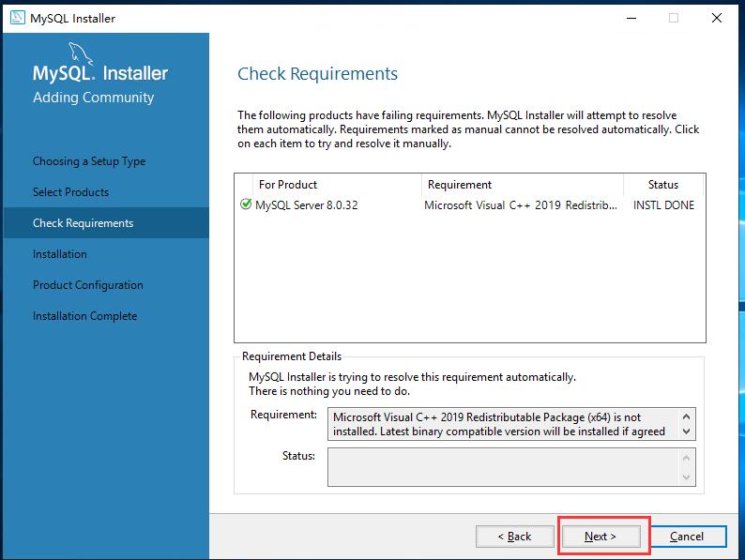
Task: Open the Installation Complete step
Action: [85, 316]
